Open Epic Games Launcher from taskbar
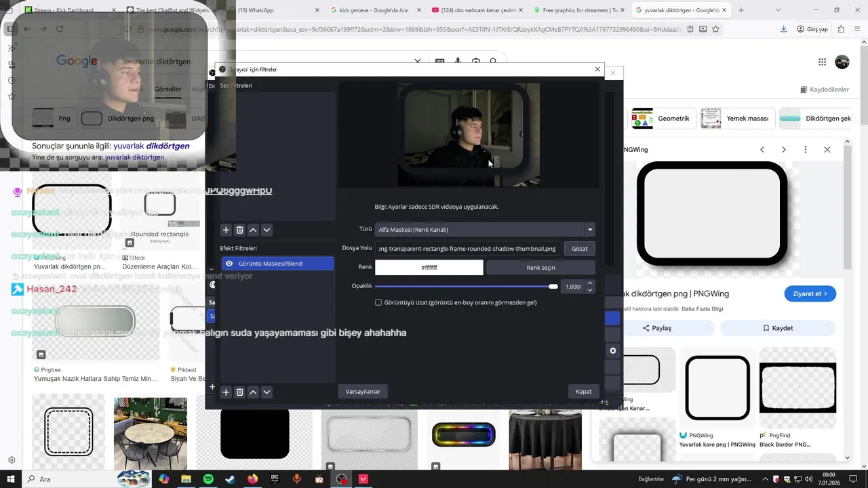This screenshot has width=868, height=488. [275, 479]
